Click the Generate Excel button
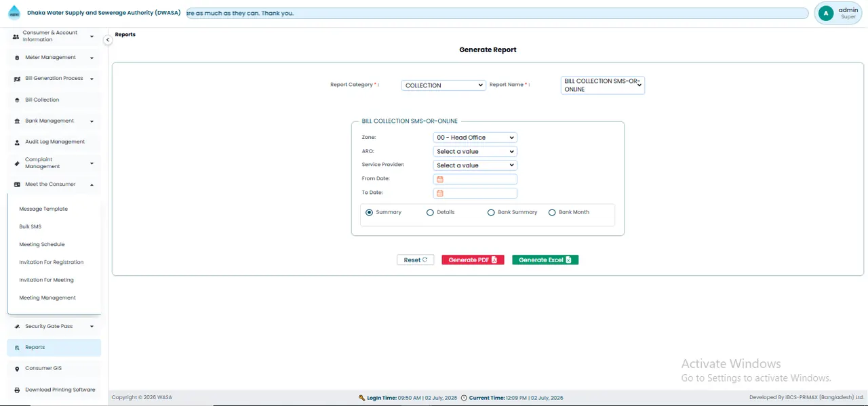Screen dimensions: 868x406 click(545, 260)
